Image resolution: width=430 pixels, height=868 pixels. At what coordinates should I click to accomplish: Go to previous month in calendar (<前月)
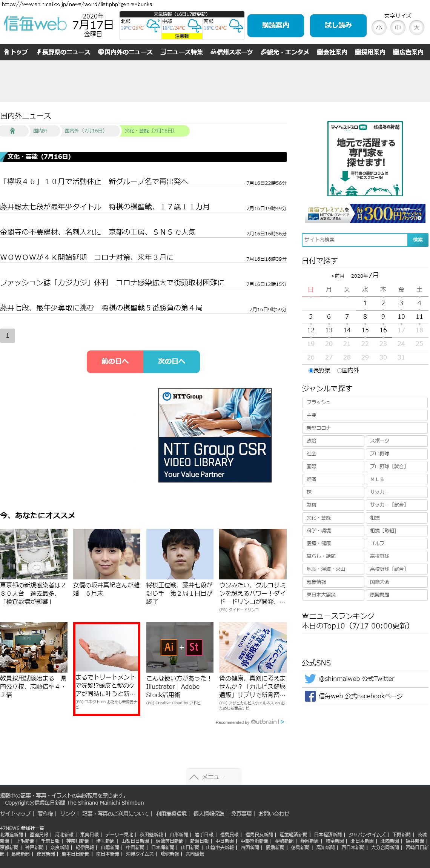(x=338, y=276)
